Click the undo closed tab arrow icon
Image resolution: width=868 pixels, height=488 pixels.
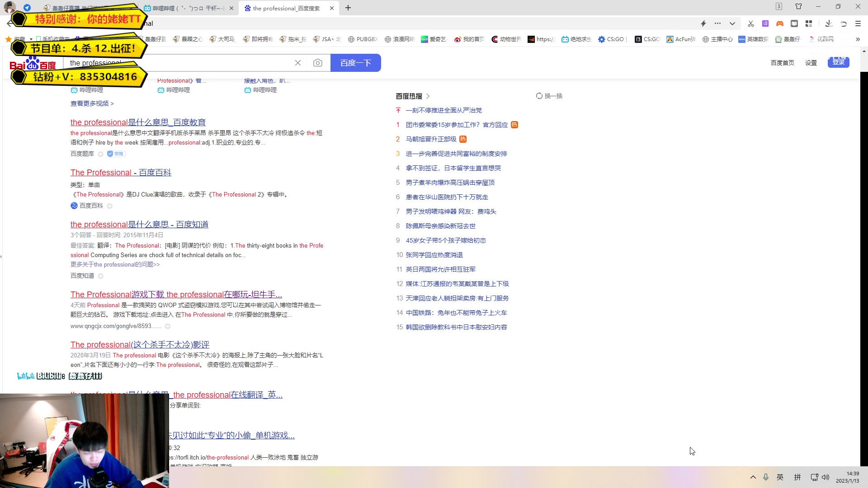pyautogui.click(x=844, y=23)
